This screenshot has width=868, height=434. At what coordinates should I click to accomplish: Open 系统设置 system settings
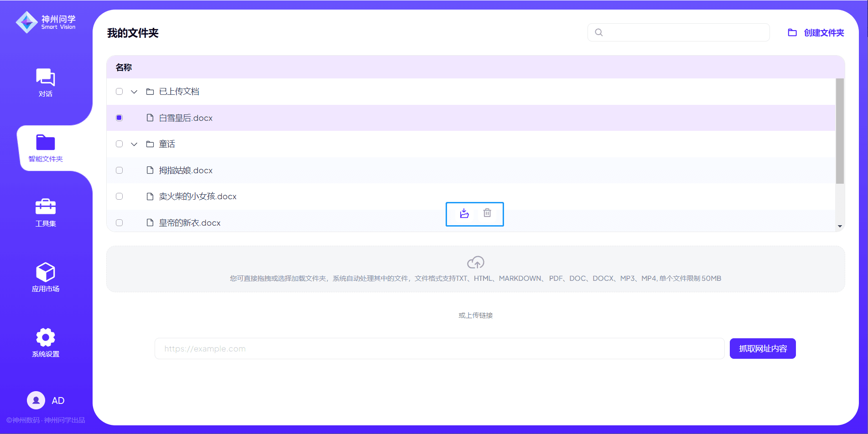click(45, 342)
